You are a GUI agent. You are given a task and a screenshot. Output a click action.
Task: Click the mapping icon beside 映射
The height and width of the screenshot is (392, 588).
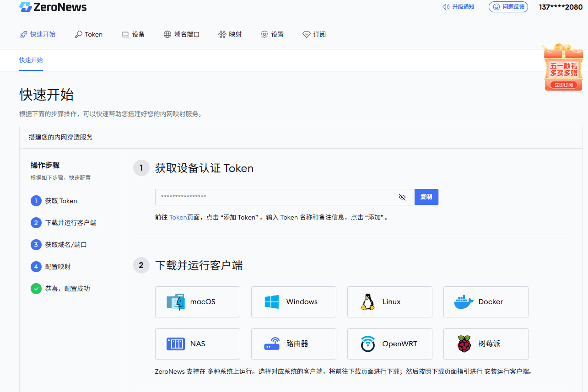222,34
